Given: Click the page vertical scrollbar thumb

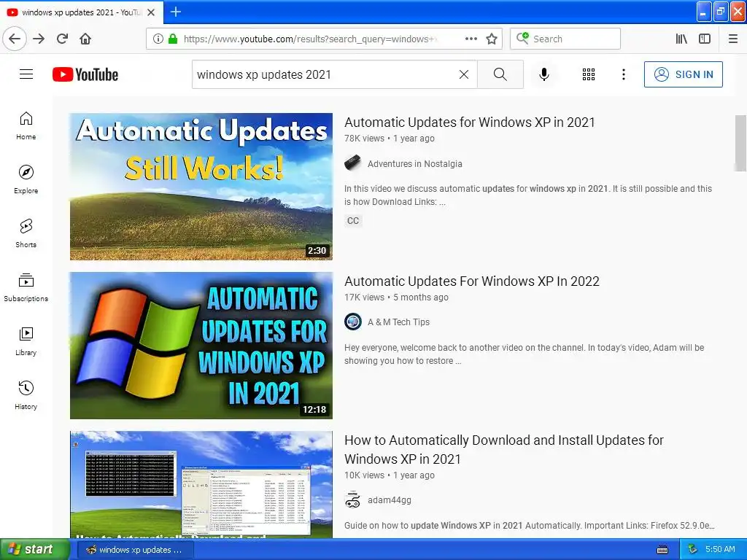Looking at the screenshot, I should (x=740, y=143).
